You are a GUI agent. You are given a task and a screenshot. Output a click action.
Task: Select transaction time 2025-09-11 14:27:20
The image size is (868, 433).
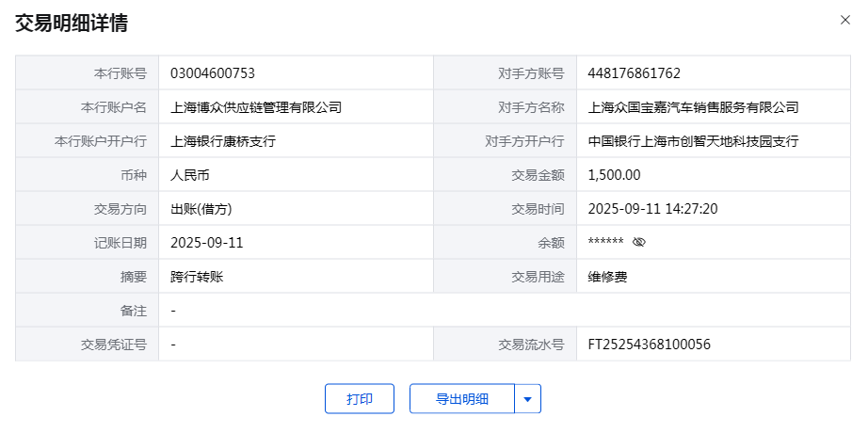tap(652, 208)
